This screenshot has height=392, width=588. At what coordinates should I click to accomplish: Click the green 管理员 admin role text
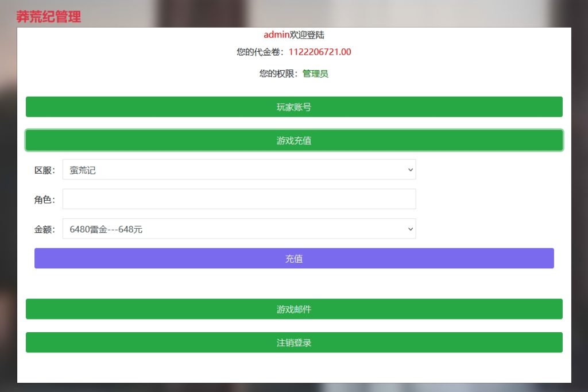[315, 74]
